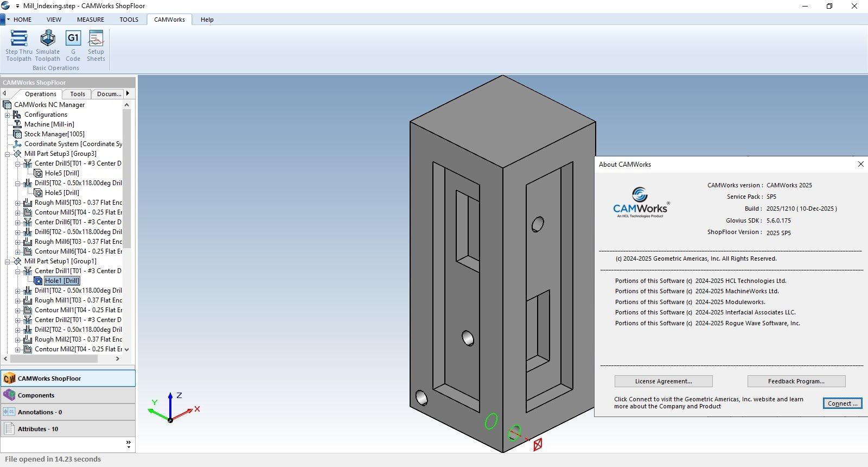Collapse the Center Drill5 operation
The height and width of the screenshot is (467, 868).
17,163
